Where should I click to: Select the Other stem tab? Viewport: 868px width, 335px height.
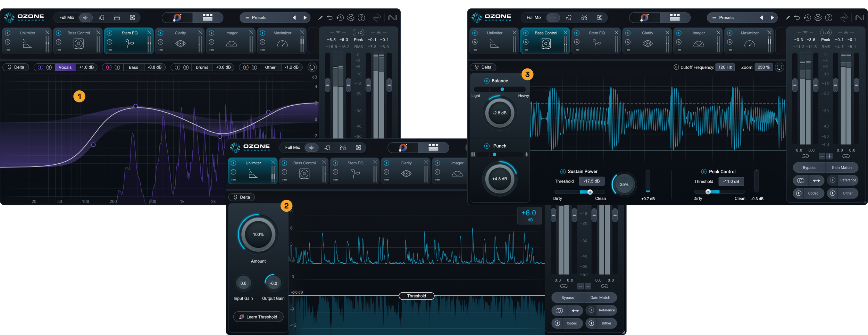(x=270, y=67)
